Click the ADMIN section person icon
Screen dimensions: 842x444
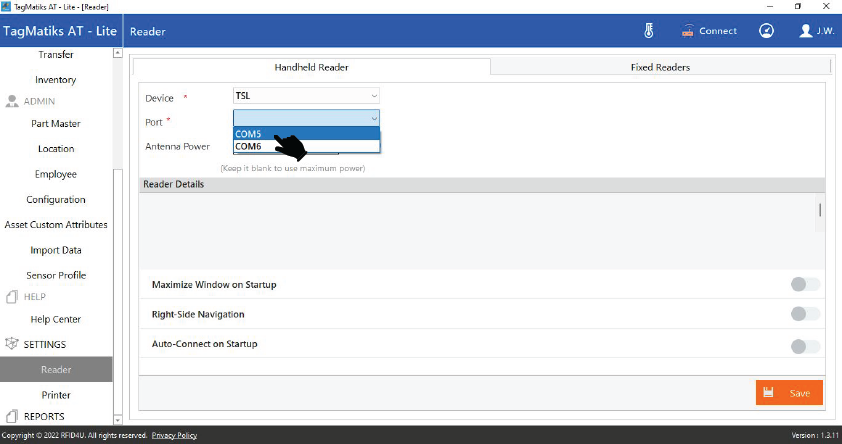(x=13, y=101)
